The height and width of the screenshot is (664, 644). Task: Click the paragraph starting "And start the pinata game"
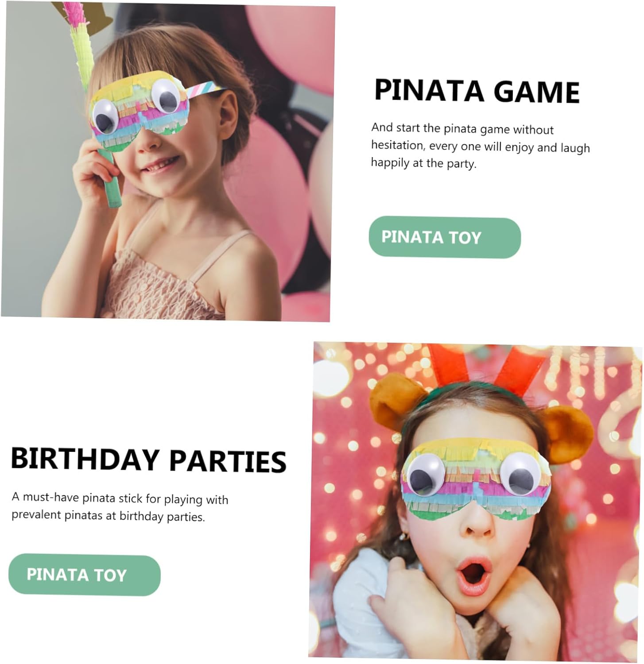[x=481, y=146]
